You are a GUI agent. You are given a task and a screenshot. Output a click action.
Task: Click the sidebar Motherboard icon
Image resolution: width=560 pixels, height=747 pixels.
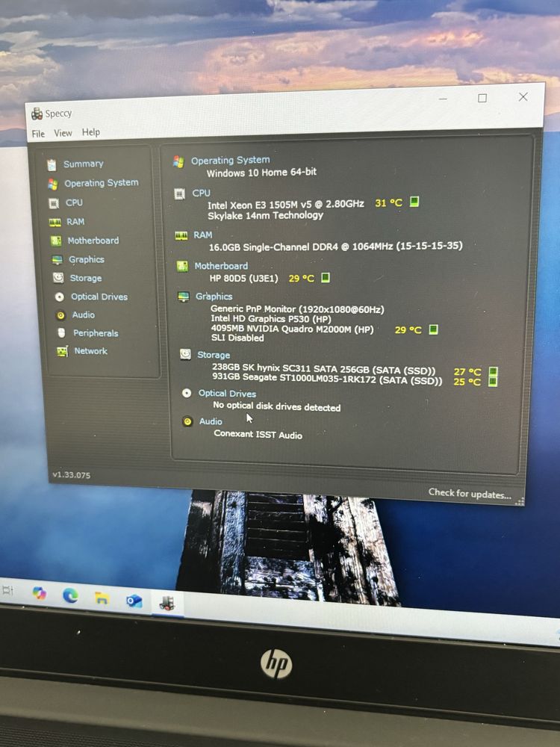tap(56, 241)
